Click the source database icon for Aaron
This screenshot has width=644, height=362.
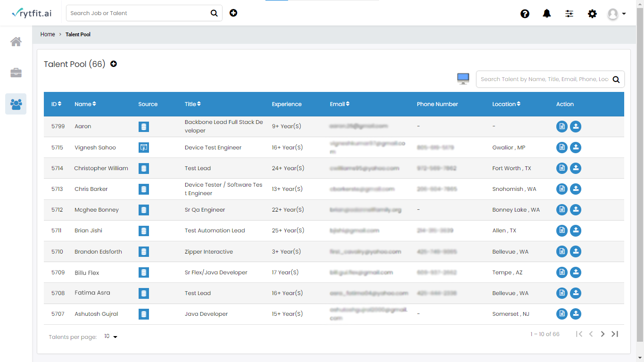point(144,127)
